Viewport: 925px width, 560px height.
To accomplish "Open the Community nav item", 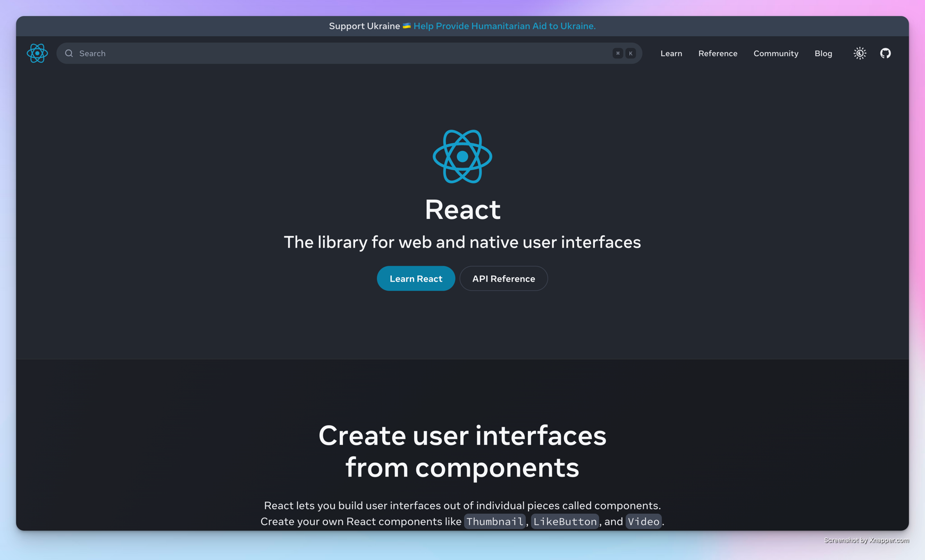I will point(776,53).
